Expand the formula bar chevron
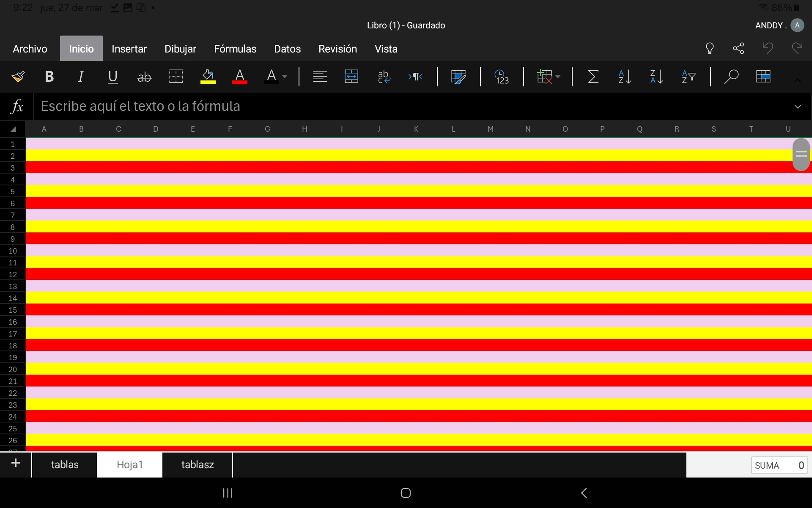This screenshot has height=508, width=812. click(x=798, y=107)
